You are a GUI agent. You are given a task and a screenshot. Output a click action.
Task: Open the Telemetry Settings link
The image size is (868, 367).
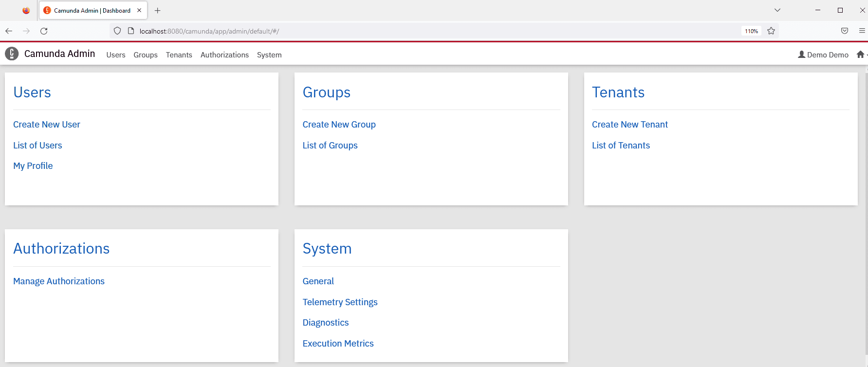(340, 302)
